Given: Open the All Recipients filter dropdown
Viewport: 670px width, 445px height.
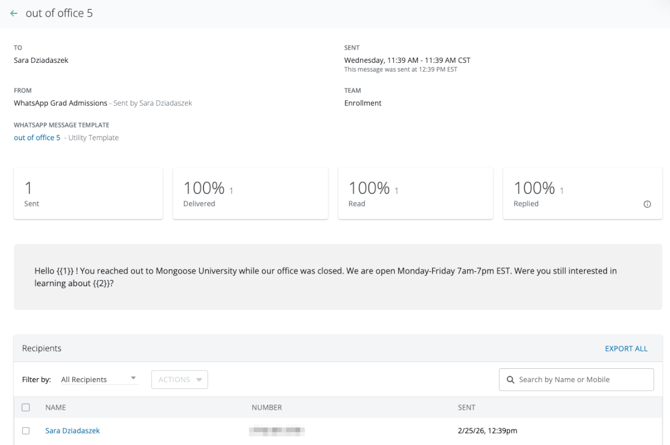Looking at the screenshot, I should pos(98,380).
